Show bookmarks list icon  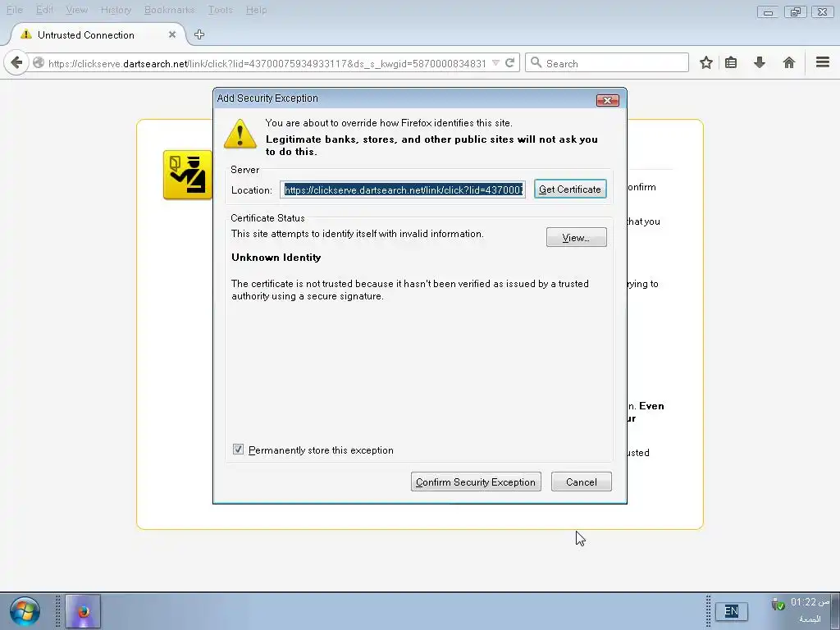pos(731,62)
